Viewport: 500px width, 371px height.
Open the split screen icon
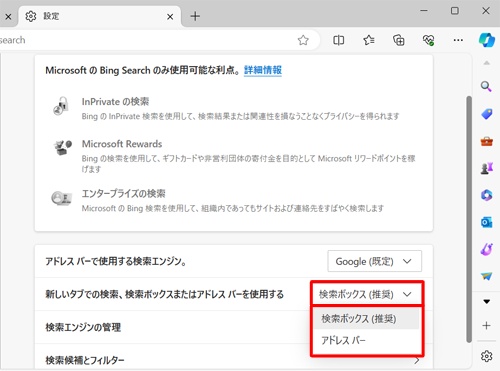pyautogui.click(x=339, y=40)
